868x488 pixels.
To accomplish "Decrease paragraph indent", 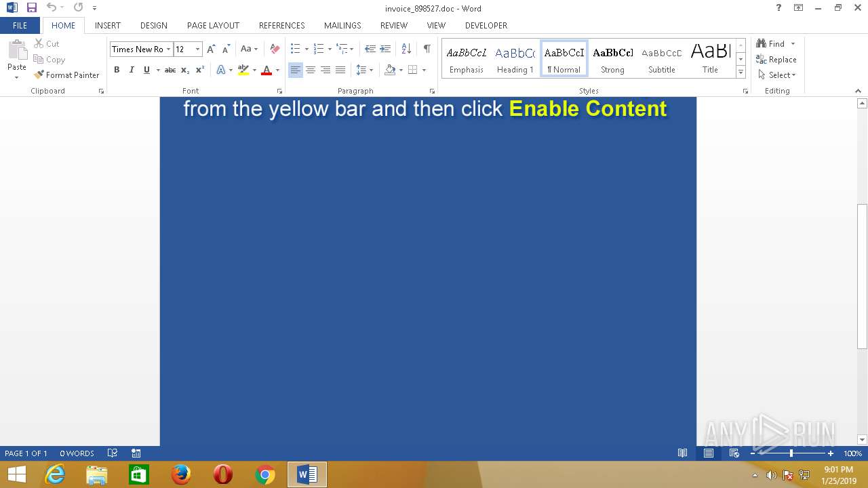I will (370, 49).
